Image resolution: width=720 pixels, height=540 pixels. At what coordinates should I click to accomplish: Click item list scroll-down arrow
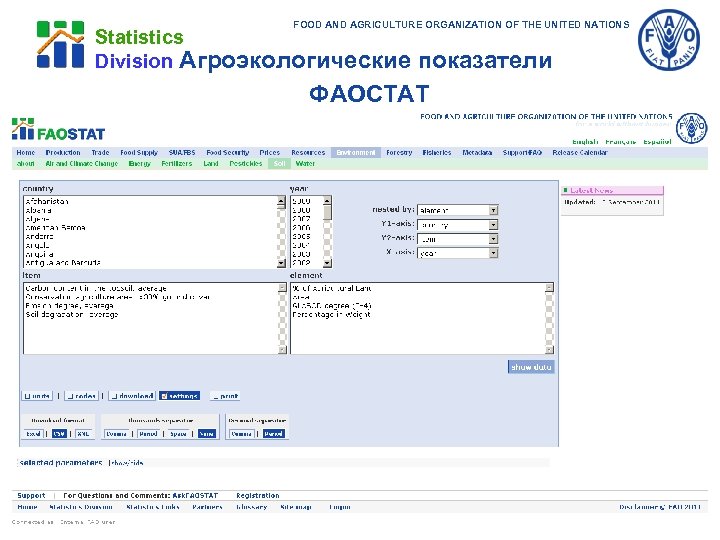[x=282, y=349]
